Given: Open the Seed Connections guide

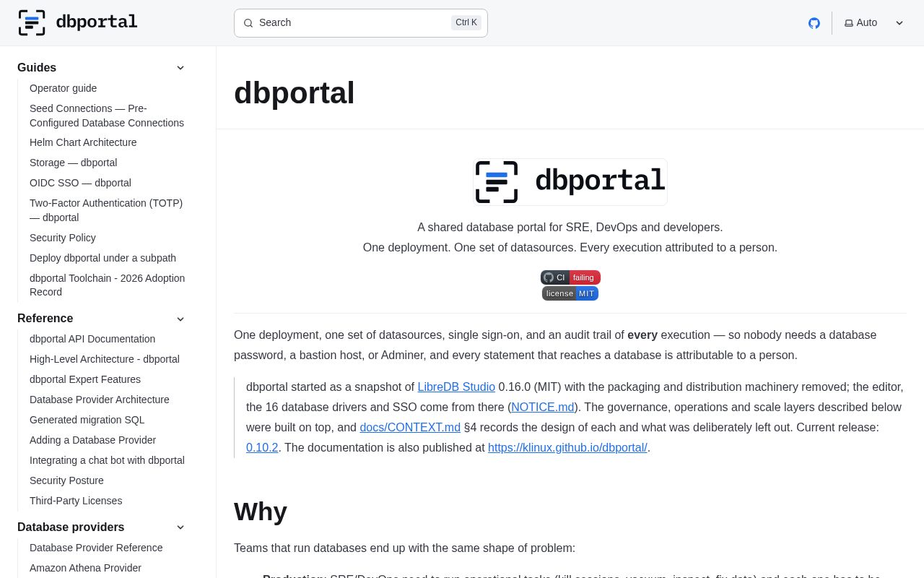Looking at the screenshot, I should [x=107, y=116].
